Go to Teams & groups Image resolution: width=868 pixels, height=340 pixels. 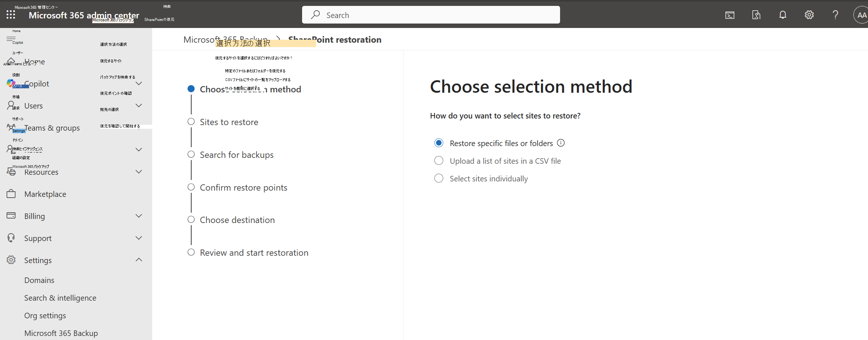pos(52,128)
